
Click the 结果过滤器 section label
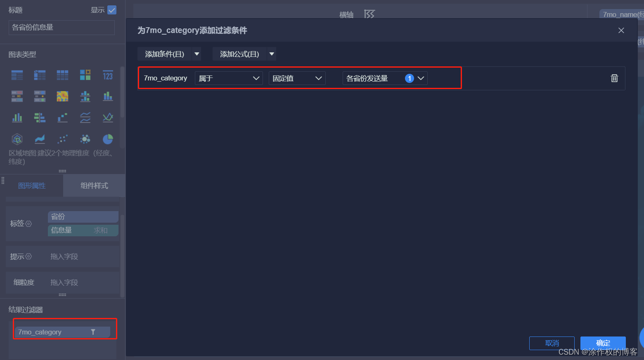tap(26, 310)
